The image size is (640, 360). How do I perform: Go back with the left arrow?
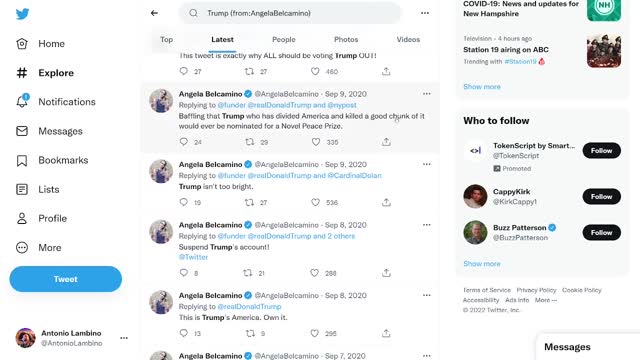coord(154,13)
